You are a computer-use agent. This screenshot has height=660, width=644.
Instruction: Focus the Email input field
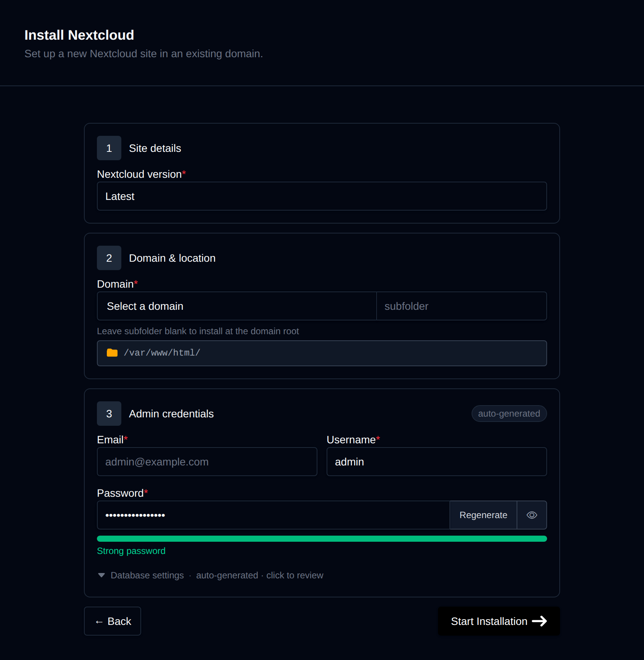coord(207,462)
